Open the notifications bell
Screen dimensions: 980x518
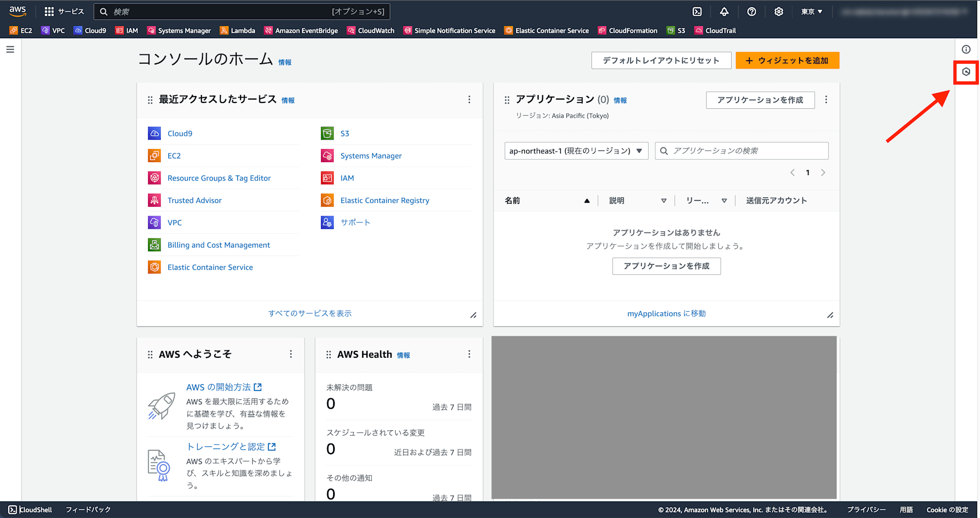point(724,11)
